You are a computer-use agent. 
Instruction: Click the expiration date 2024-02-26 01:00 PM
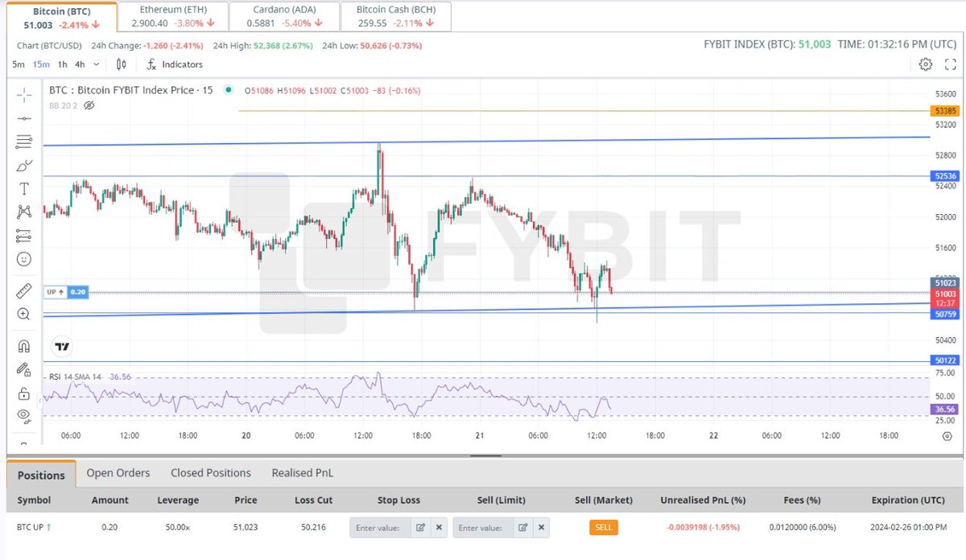click(x=906, y=528)
